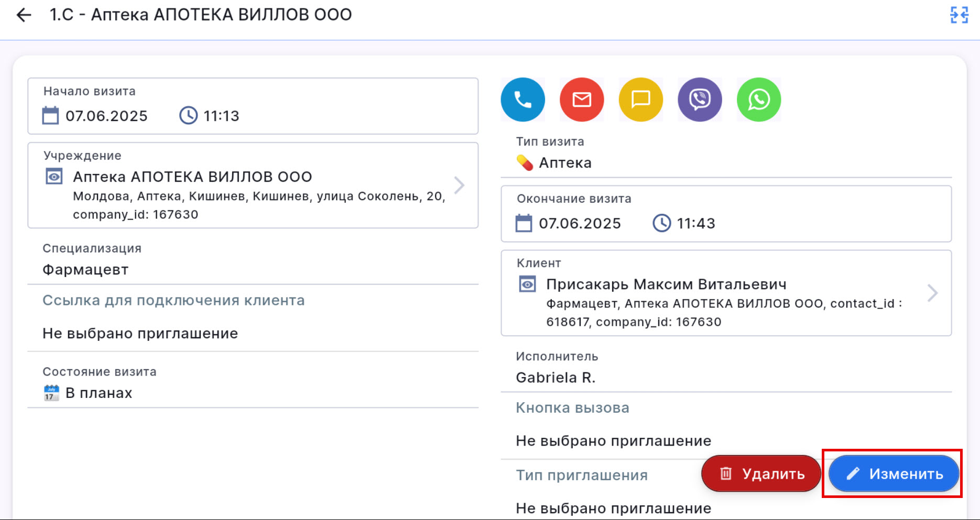Open the Ссылка для подключения клиента section
Screen dimensions: 980x520
coord(173,300)
